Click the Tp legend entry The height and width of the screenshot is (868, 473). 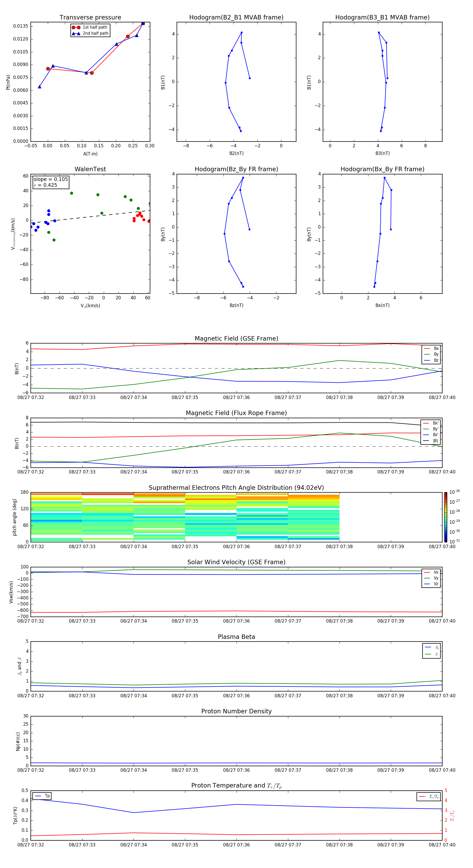tap(42, 796)
